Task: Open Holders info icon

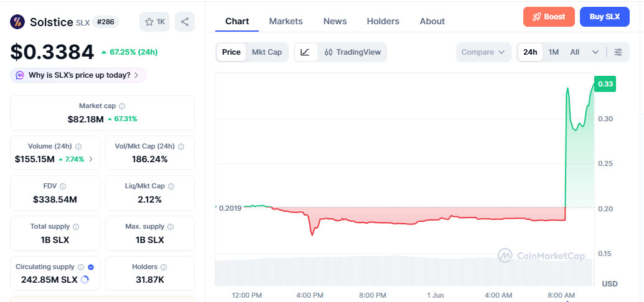Action: click(x=164, y=267)
